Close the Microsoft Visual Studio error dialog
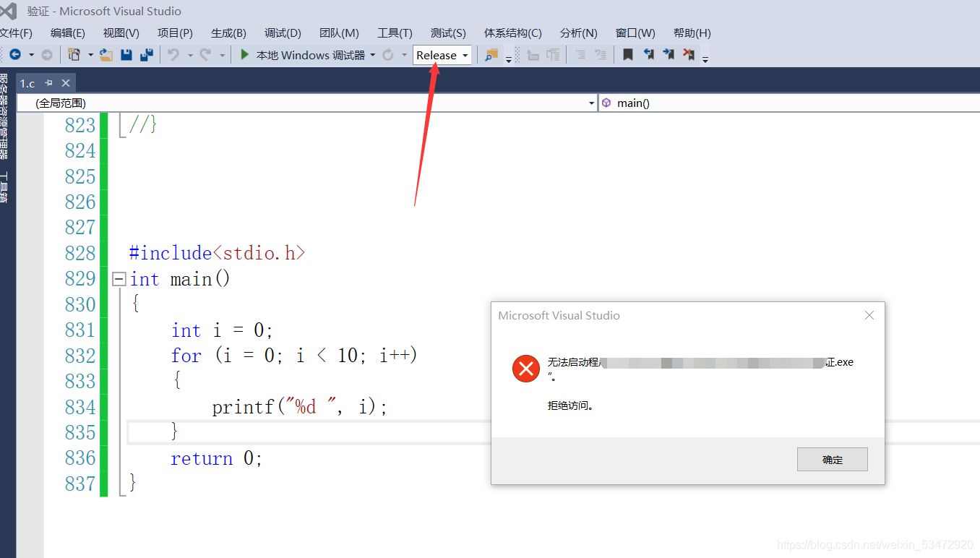 coord(869,315)
